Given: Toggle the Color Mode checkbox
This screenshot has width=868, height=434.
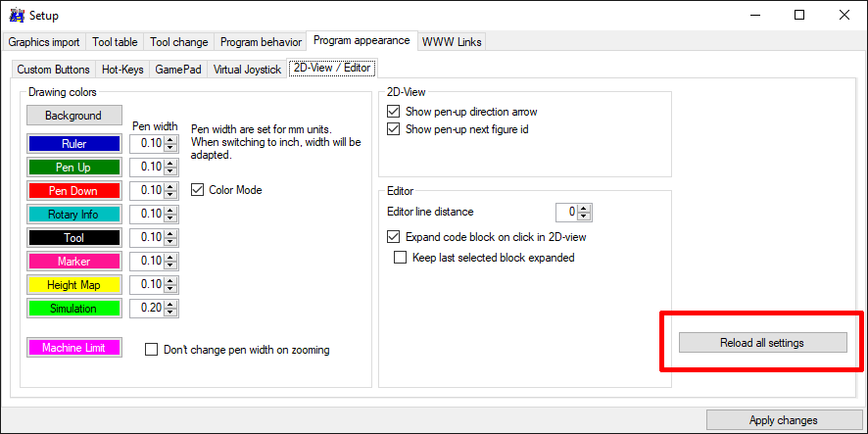Looking at the screenshot, I should [x=199, y=190].
